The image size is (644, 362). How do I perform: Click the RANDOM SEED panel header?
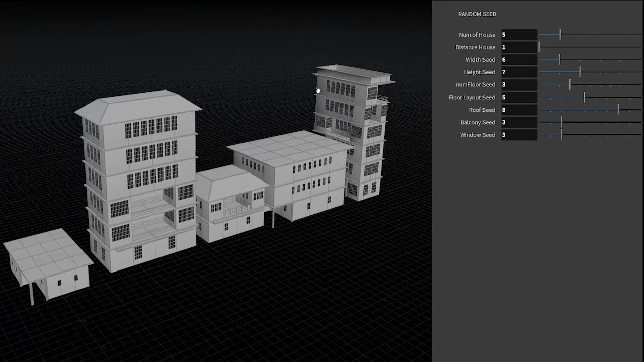(477, 14)
